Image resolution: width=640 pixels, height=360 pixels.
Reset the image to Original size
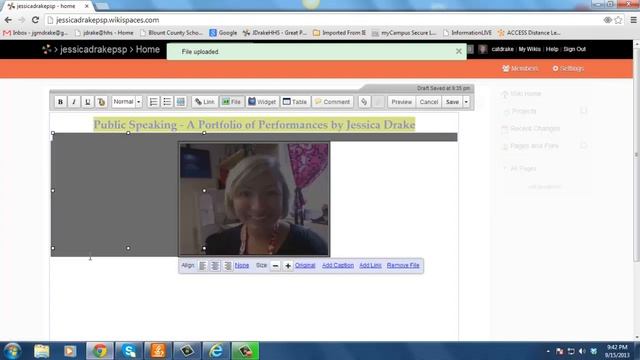click(305, 265)
